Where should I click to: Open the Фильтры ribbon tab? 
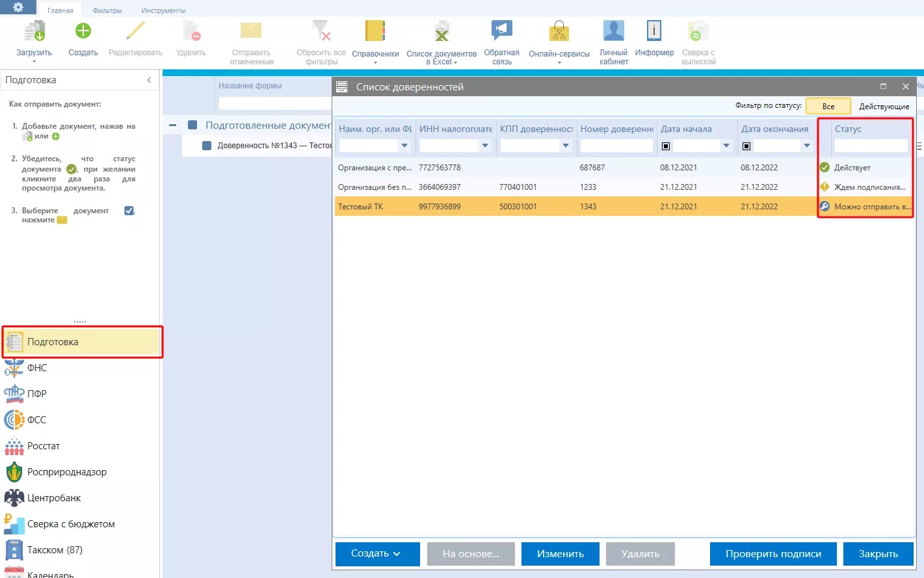coord(107,10)
